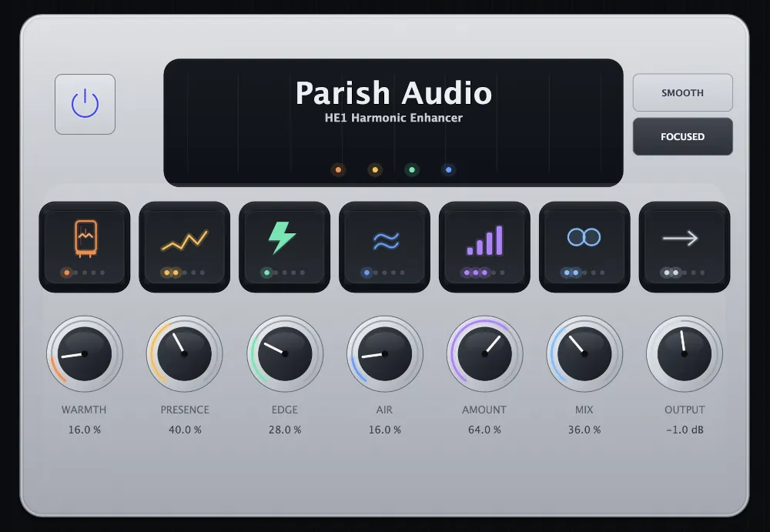
Task: Click the MIX label
Action: pyautogui.click(x=584, y=410)
